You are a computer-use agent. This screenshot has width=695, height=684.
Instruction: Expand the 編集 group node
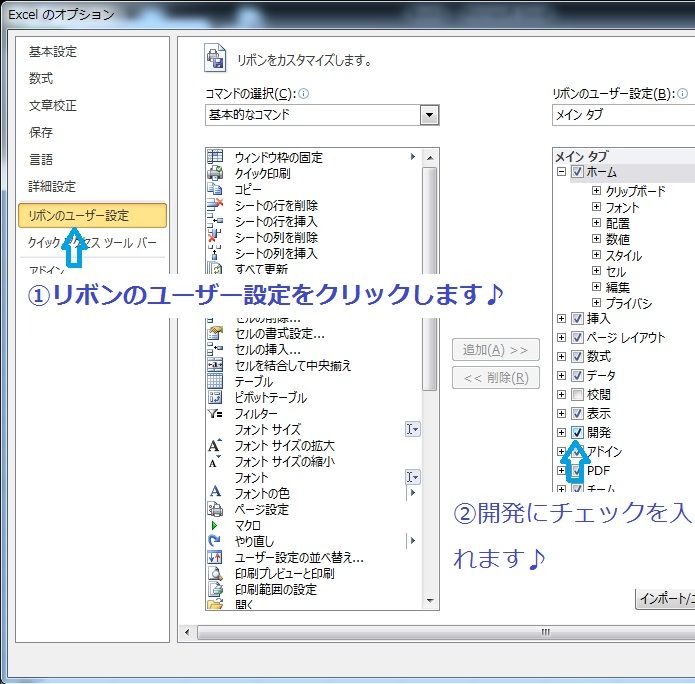596,286
